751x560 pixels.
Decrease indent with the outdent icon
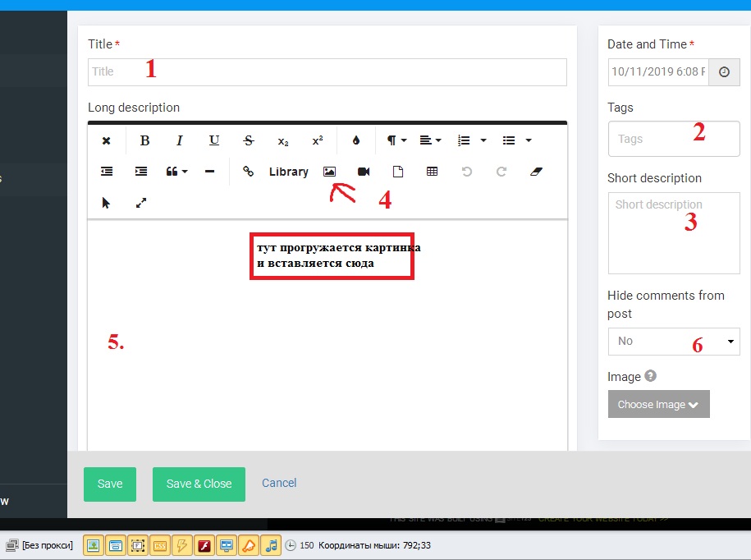107,172
